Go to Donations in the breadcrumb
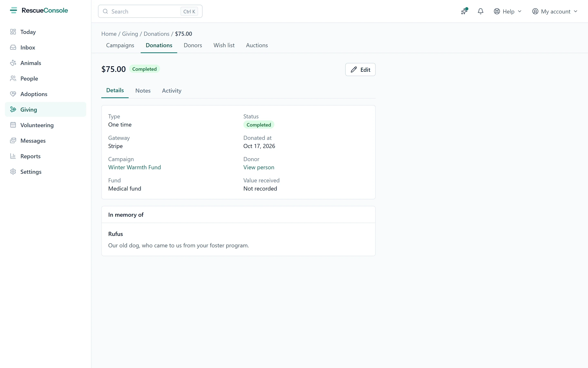Viewport: 588px width, 368px height. coord(156,34)
